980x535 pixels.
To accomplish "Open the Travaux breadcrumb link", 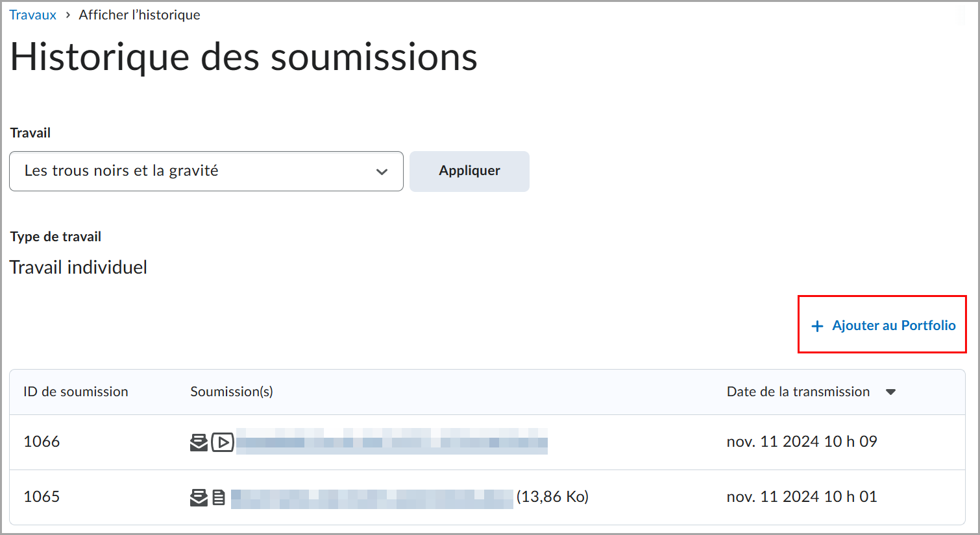I will (x=32, y=14).
